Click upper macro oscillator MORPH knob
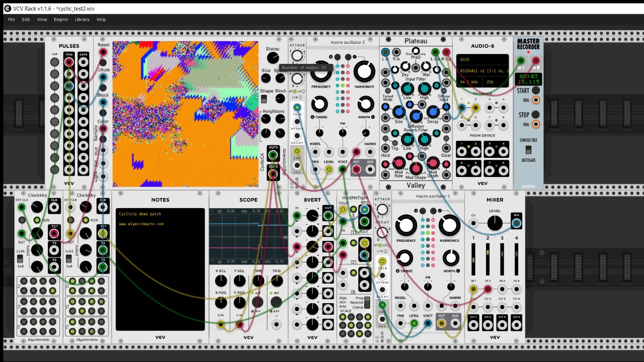 [x=366, y=105]
